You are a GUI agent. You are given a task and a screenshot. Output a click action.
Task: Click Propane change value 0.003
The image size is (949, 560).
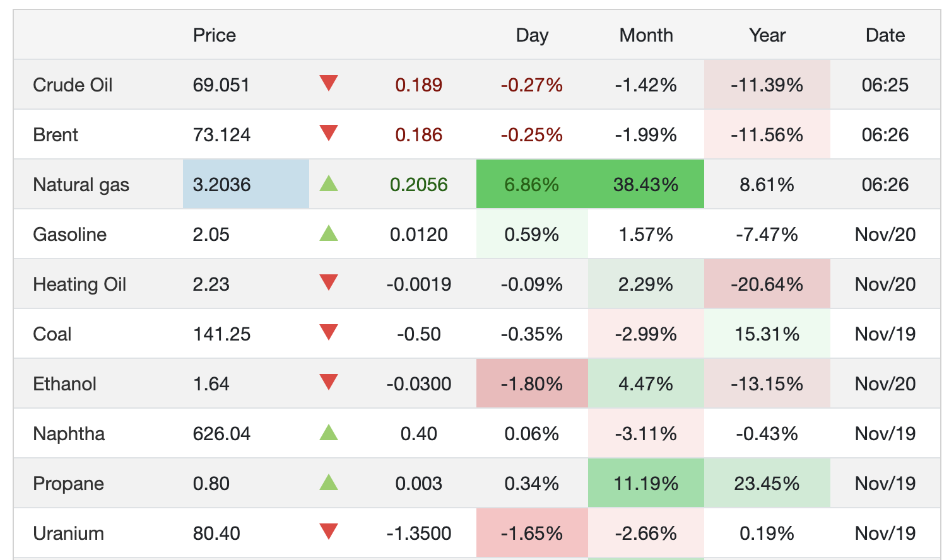pos(419,484)
